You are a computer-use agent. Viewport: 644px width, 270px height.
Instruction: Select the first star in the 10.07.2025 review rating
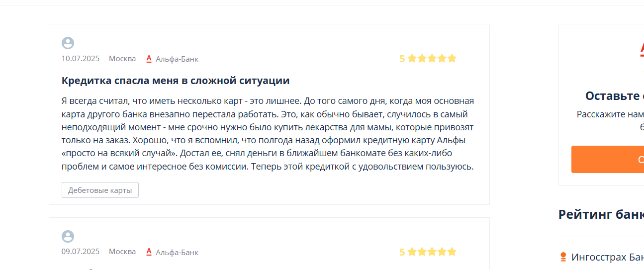[412, 58]
